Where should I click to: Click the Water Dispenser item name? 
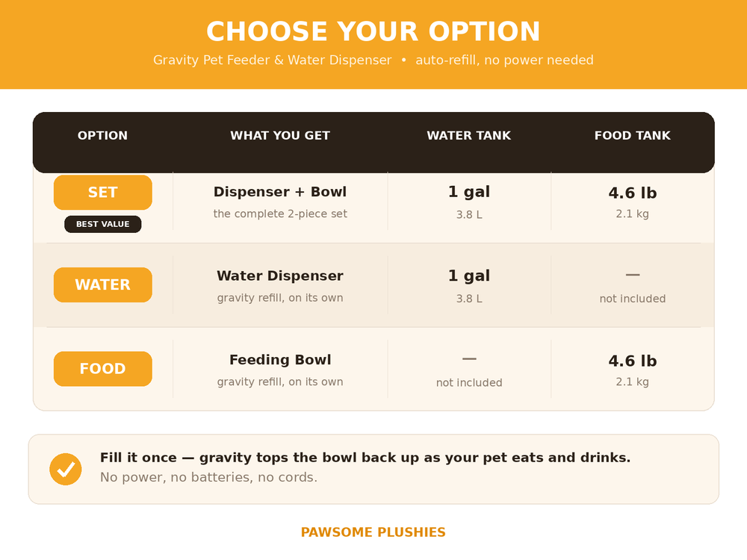click(x=280, y=276)
